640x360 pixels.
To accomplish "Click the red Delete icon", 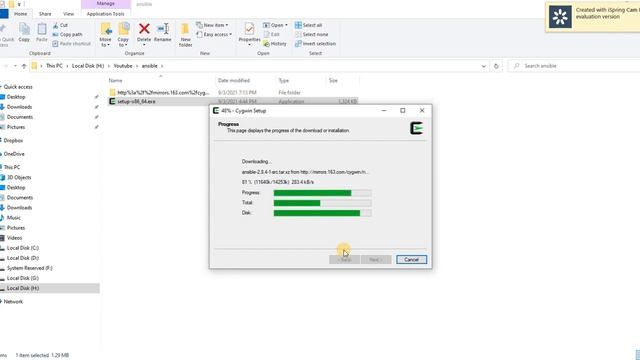I will 144,29.
